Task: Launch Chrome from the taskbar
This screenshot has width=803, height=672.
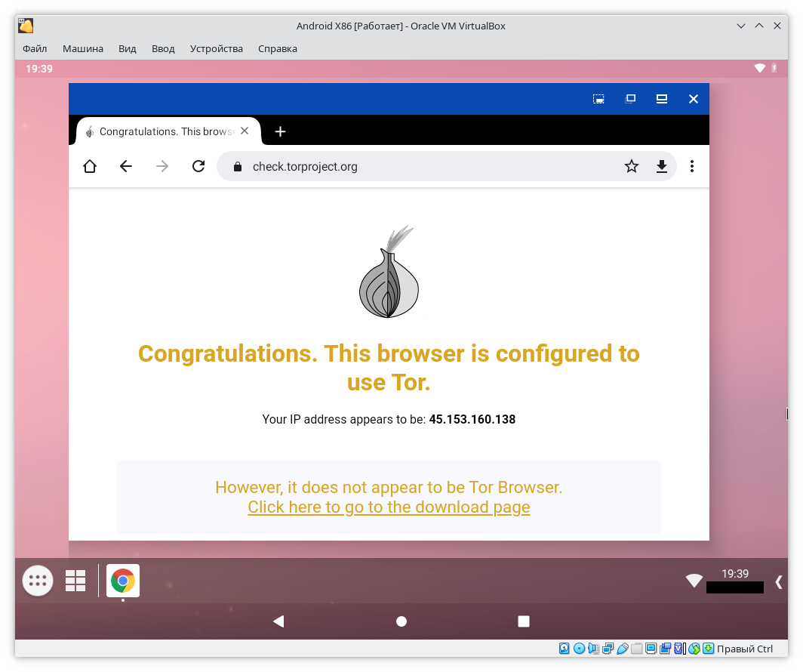Action: 123,581
